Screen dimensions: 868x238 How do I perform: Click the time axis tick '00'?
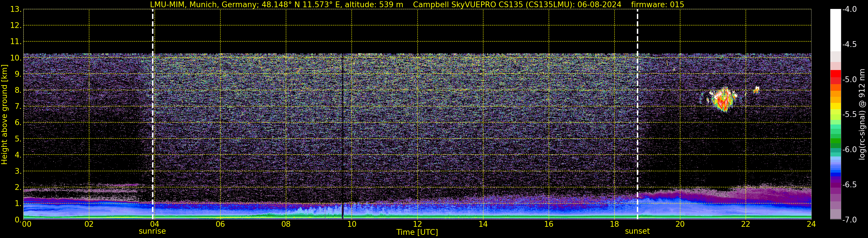[x=26, y=224]
